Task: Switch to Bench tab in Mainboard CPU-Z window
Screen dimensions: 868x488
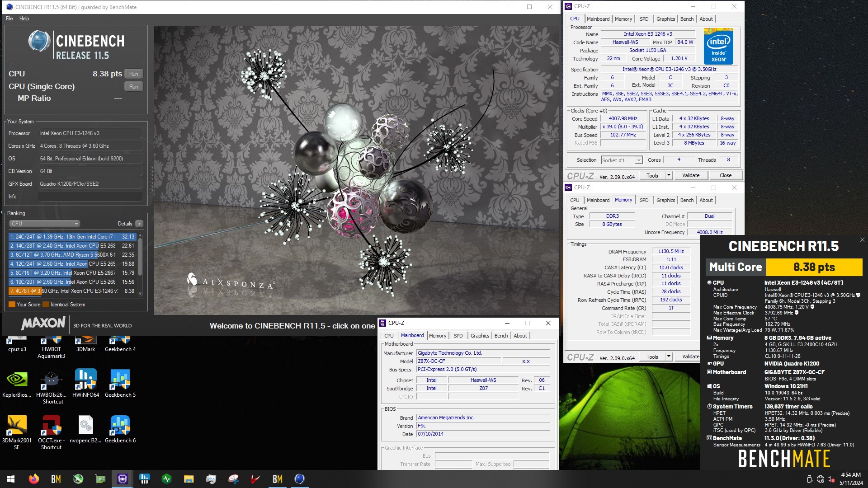Action: (501, 336)
